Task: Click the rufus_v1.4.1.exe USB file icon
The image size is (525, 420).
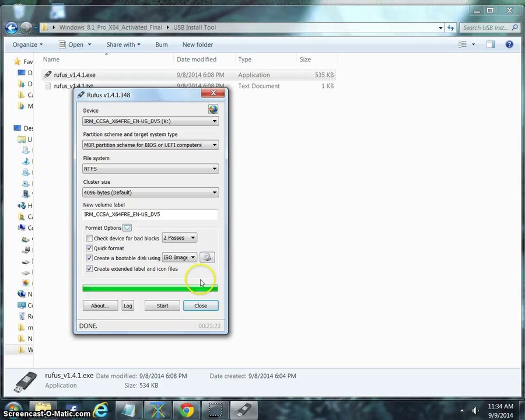Action: tap(48, 74)
